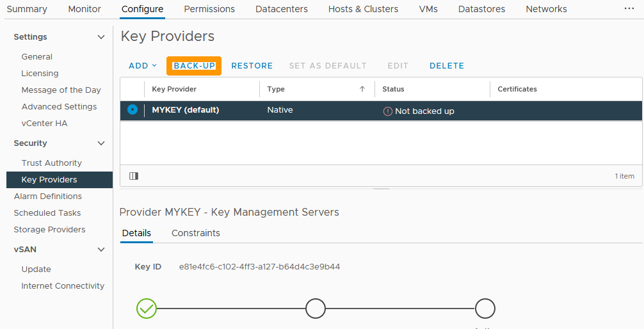
Task: Click the panel splitter handle below the table
Action: [x=381, y=189]
